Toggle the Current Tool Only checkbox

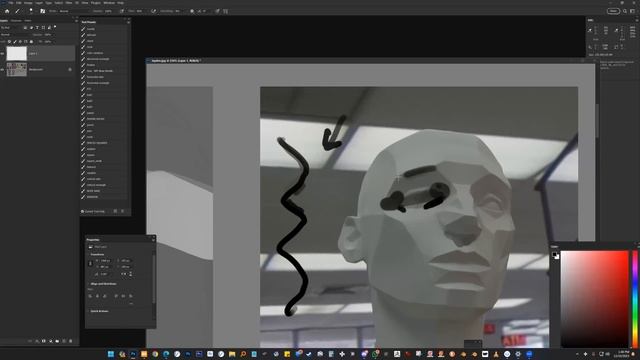pyautogui.click(x=82, y=211)
